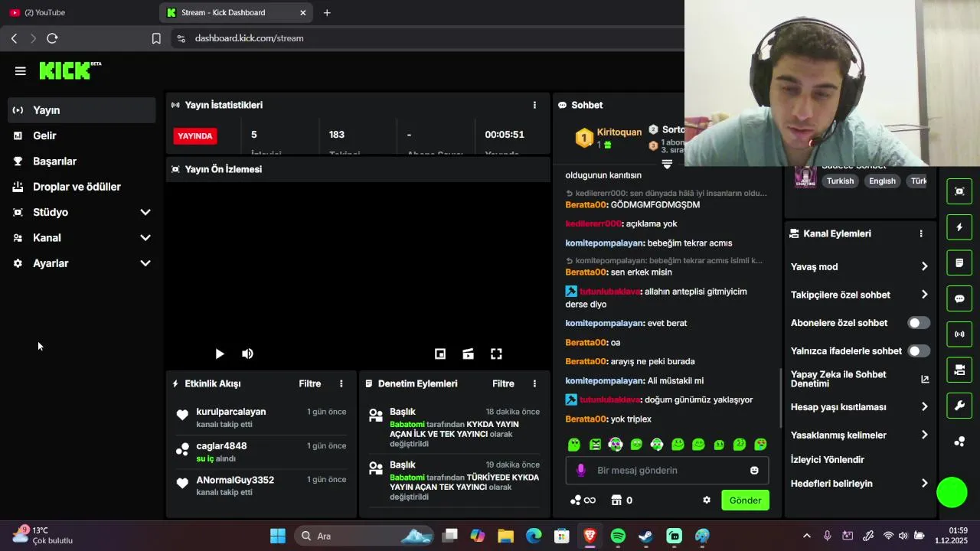Viewport: 980px width, 551px height.
Task: Insert the first green Kick emote
Action: [574, 444]
